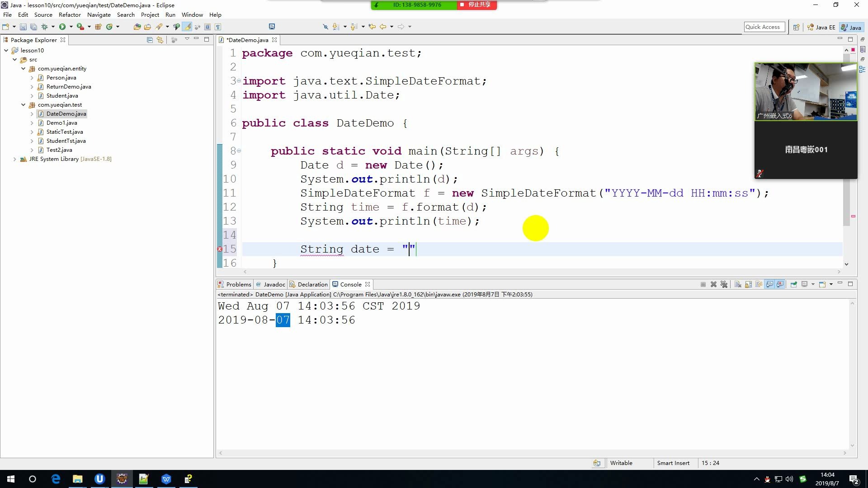This screenshot has width=868, height=488.
Task: Click the Java EE perspective icon
Action: coord(825,27)
